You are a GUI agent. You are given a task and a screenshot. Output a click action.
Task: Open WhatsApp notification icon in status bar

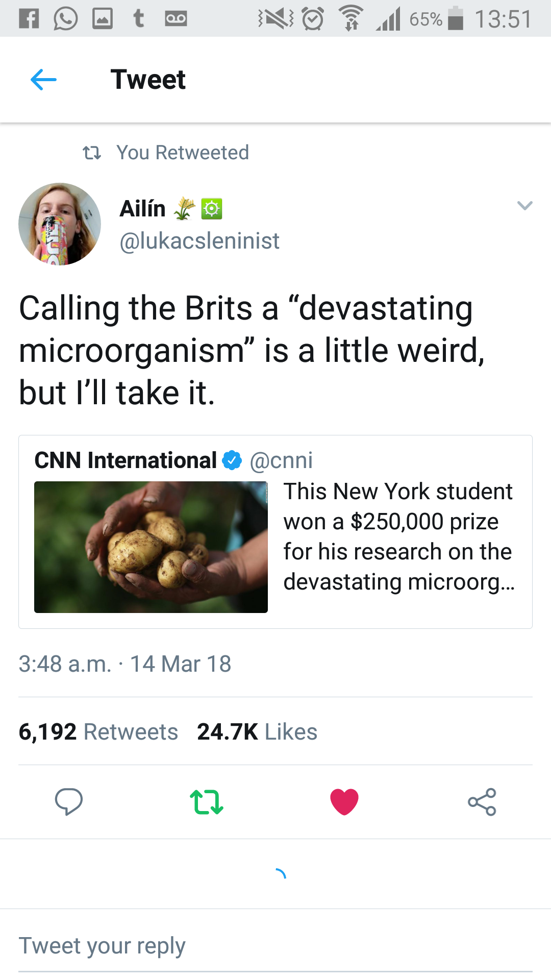[x=66, y=19]
